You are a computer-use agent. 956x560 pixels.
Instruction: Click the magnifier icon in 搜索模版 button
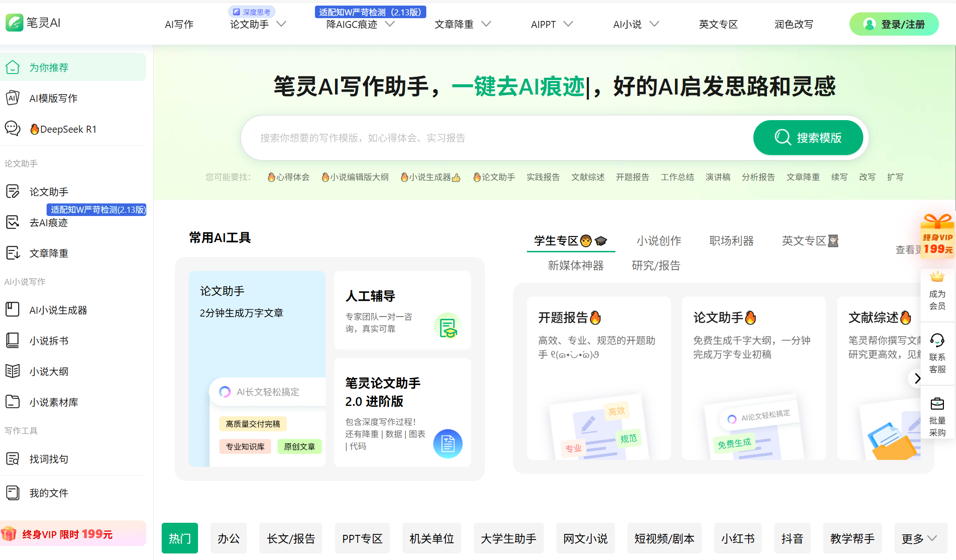(x=783, y=138)
